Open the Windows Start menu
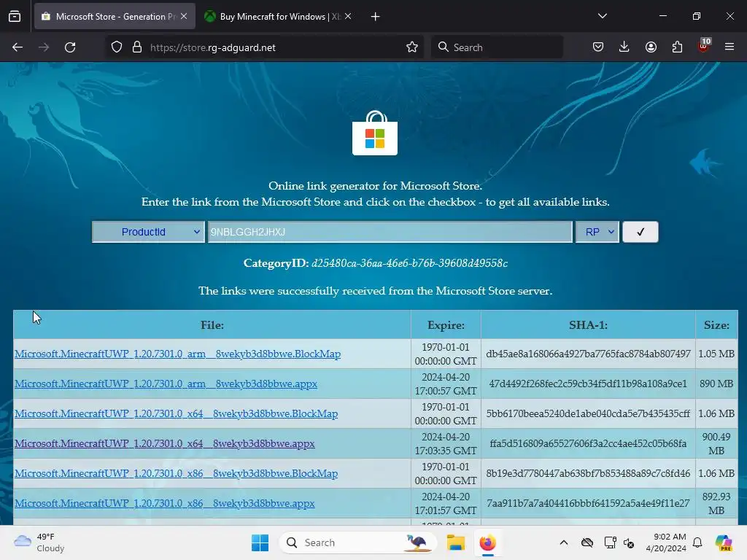This screenshot has width=747, height=560. pos(260,542)
